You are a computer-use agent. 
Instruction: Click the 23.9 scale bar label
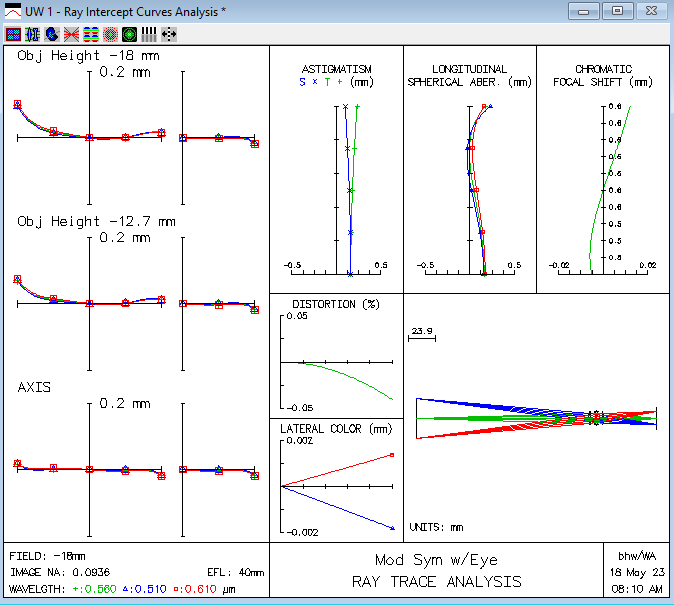422,331
